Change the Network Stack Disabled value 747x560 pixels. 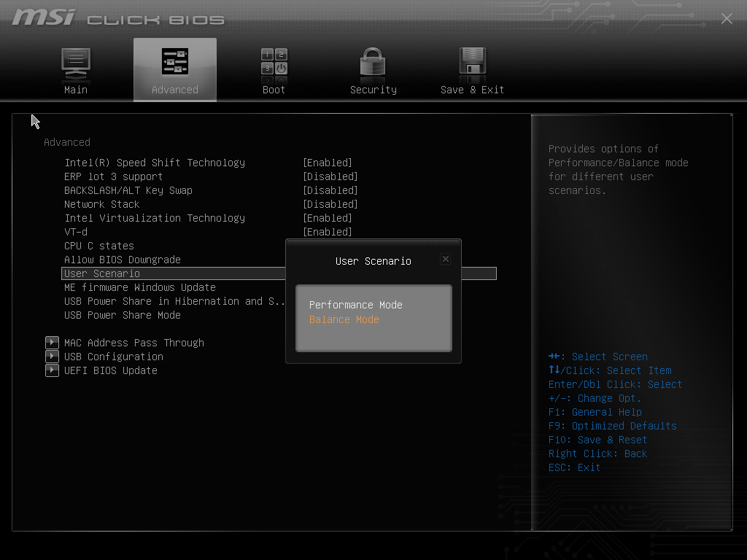coord(330,204)
